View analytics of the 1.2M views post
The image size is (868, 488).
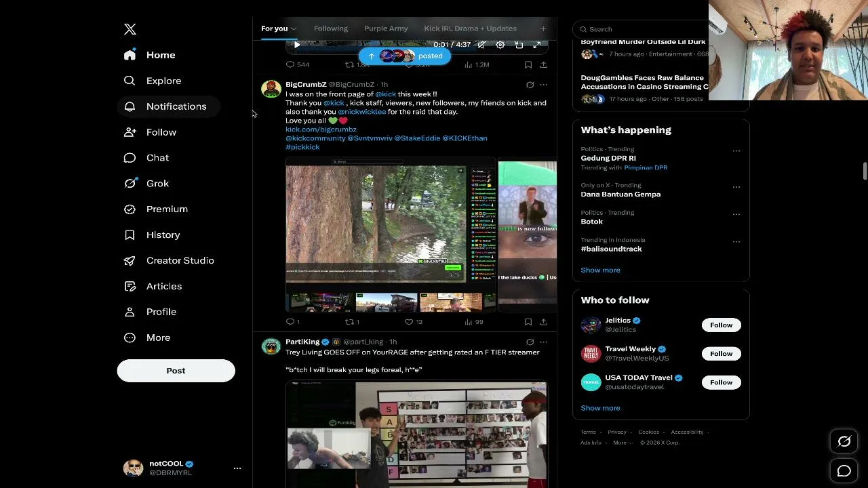477,65
